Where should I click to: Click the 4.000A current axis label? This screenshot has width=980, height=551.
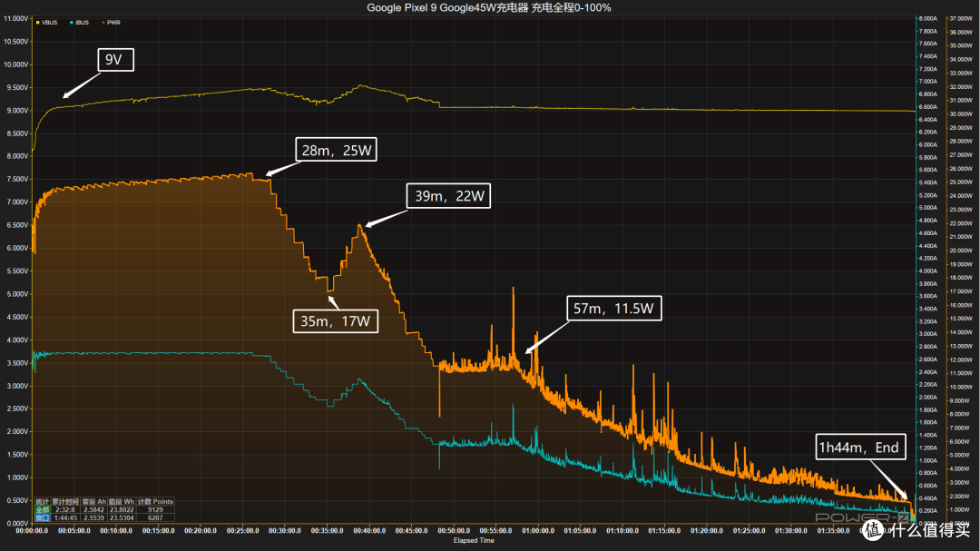tap(928, 271)
